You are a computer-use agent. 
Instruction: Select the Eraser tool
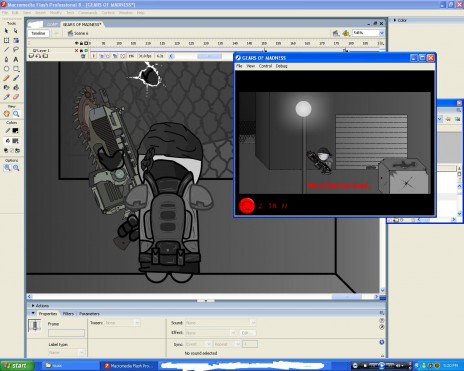(16, 97)
